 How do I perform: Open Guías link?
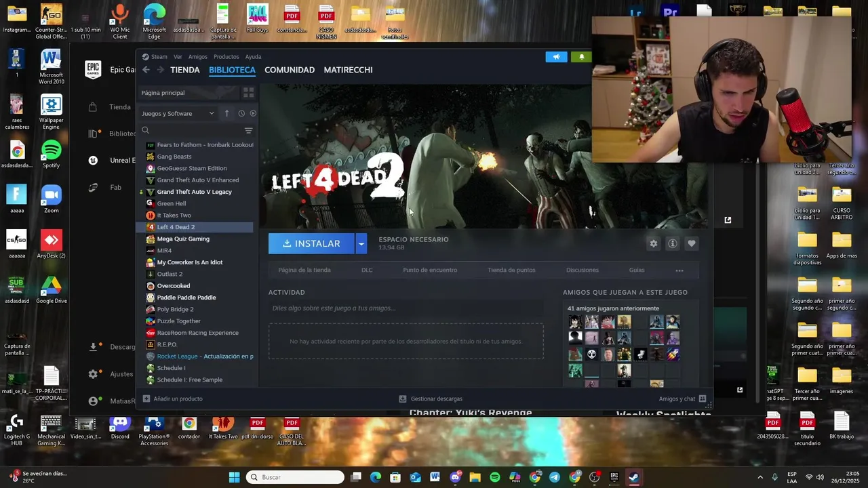[637, 270]
